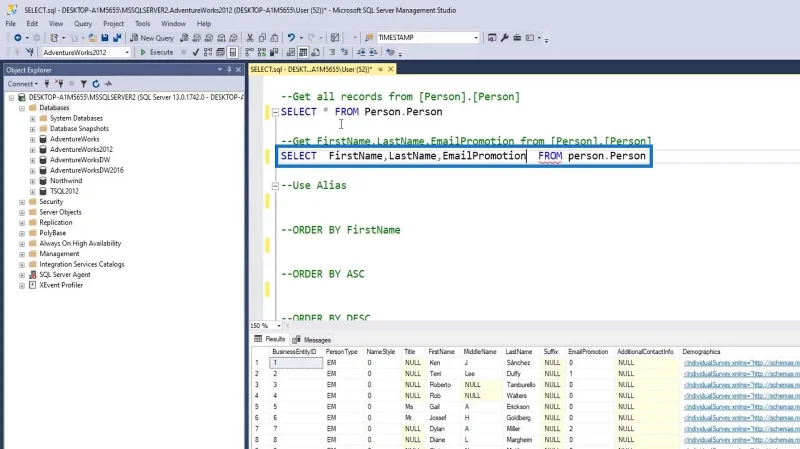
Task: Expand the Northwind database node
Action: pos(33,181)
